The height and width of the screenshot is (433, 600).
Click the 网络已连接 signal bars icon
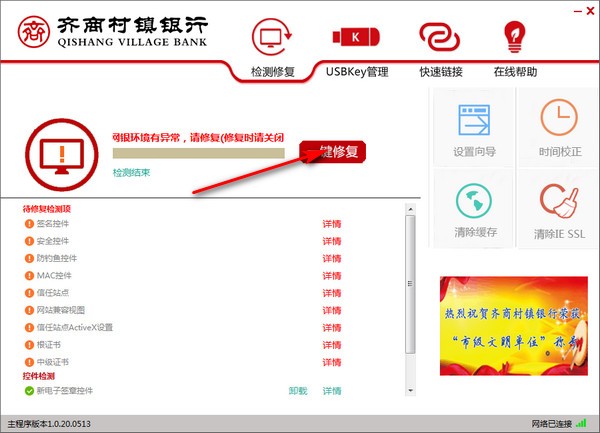581,423
